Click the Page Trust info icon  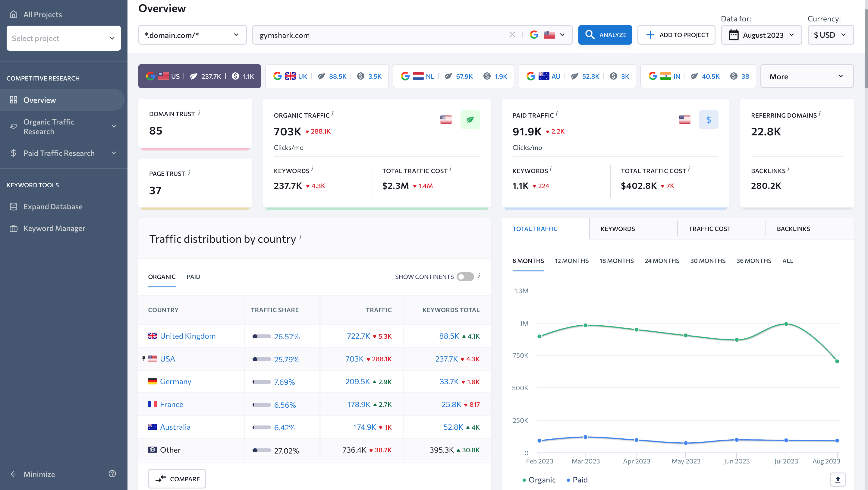[189, 173]
